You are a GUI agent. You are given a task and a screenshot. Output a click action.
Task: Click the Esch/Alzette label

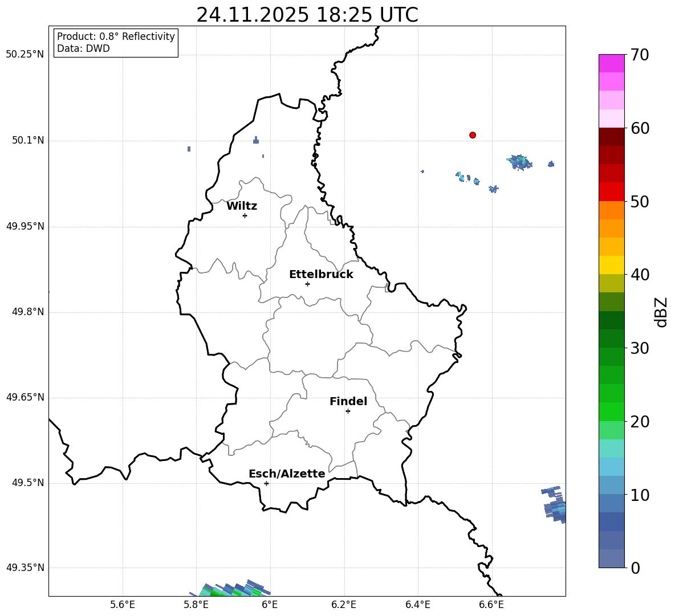(x=287, y=474)
